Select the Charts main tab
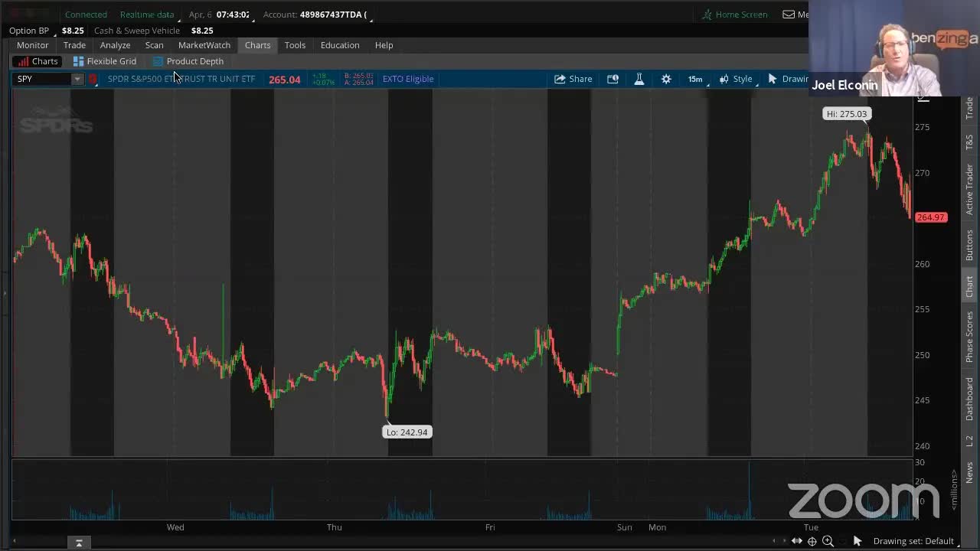This screenshot has height=551, width=980. pyautogui.click(x=257, y=45)
